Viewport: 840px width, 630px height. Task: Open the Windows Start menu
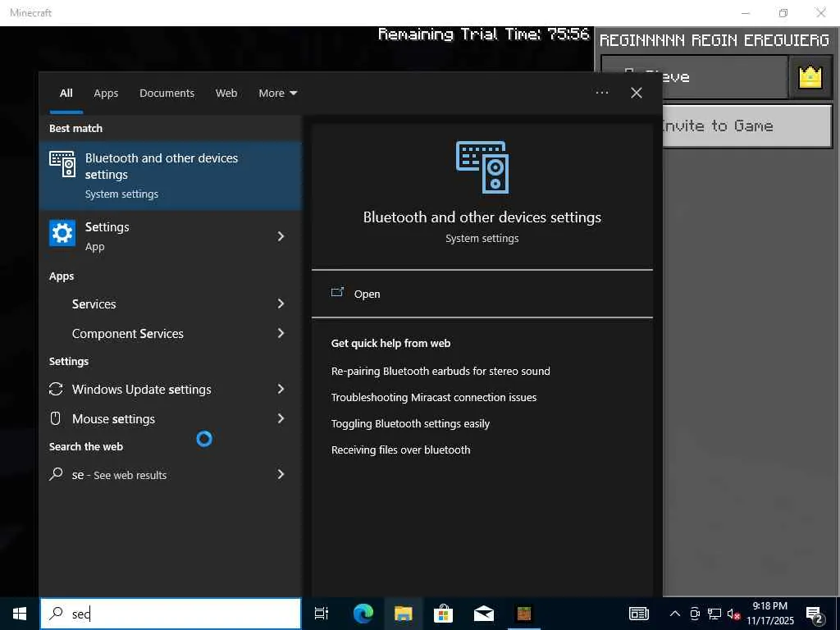[20, 614]
